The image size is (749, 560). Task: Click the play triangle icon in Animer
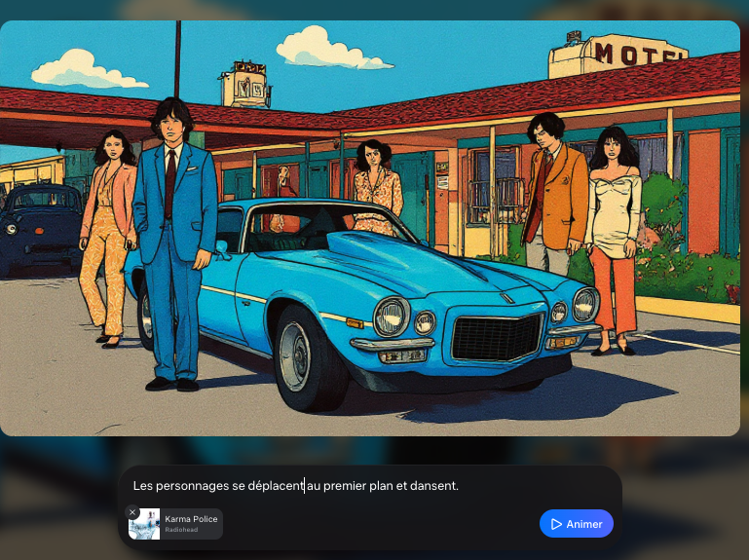[556, 524]
